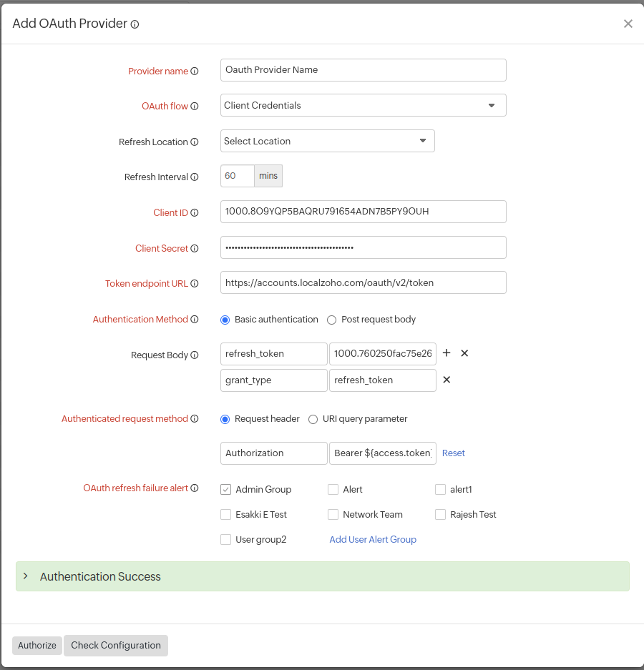
Task: Open the OAuth flow dropdown
Action: [x=492, y=105]
